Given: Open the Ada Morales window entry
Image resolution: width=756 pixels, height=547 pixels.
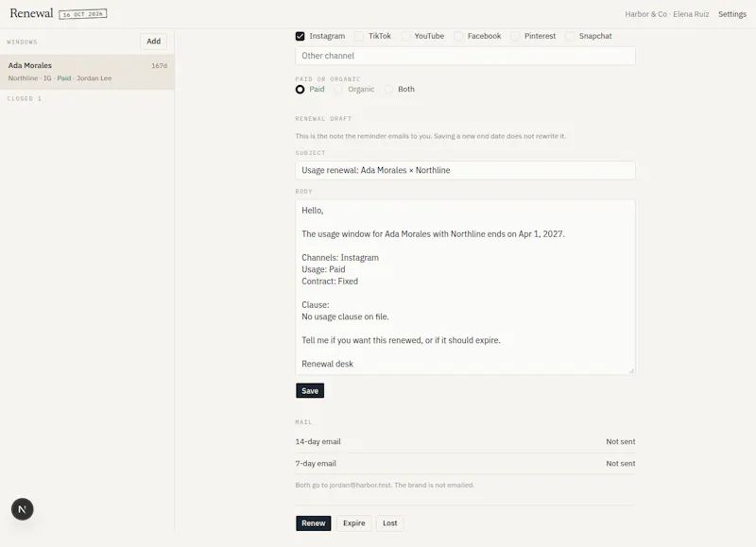Looking at the screenshot, I should 87,71.
